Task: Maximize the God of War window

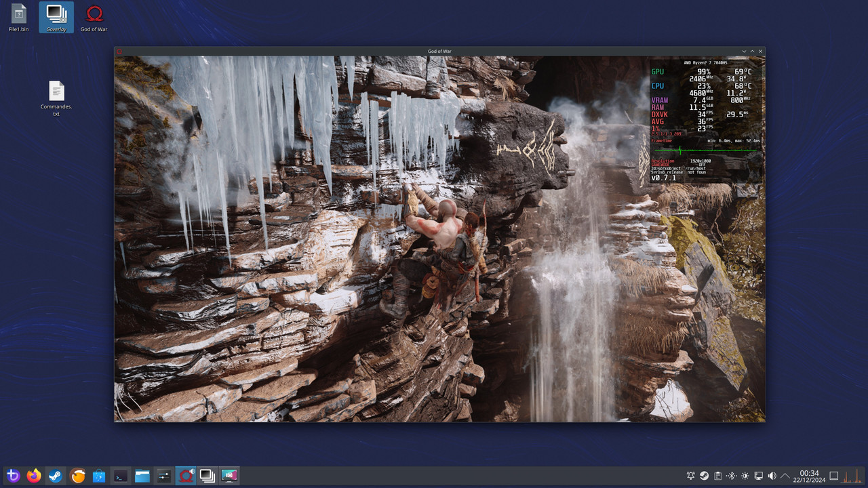Action: (x=752, y=52)
